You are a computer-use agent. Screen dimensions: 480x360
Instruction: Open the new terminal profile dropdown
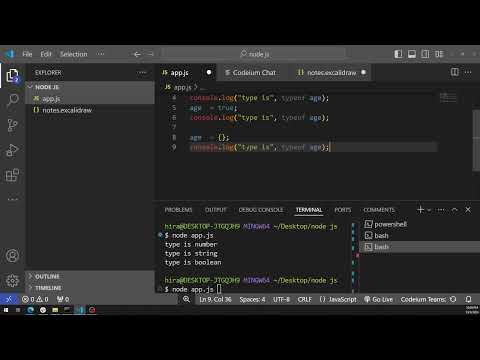tap(429, 210)
